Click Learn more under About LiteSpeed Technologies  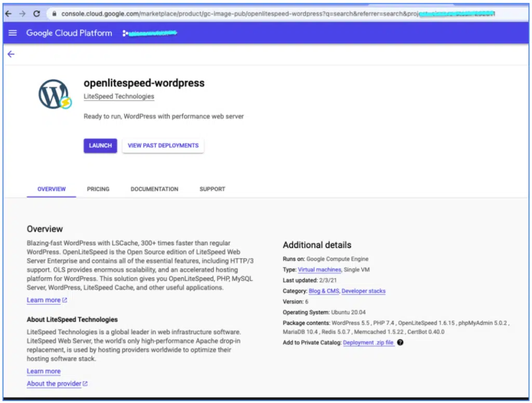[x=44, y=371]
